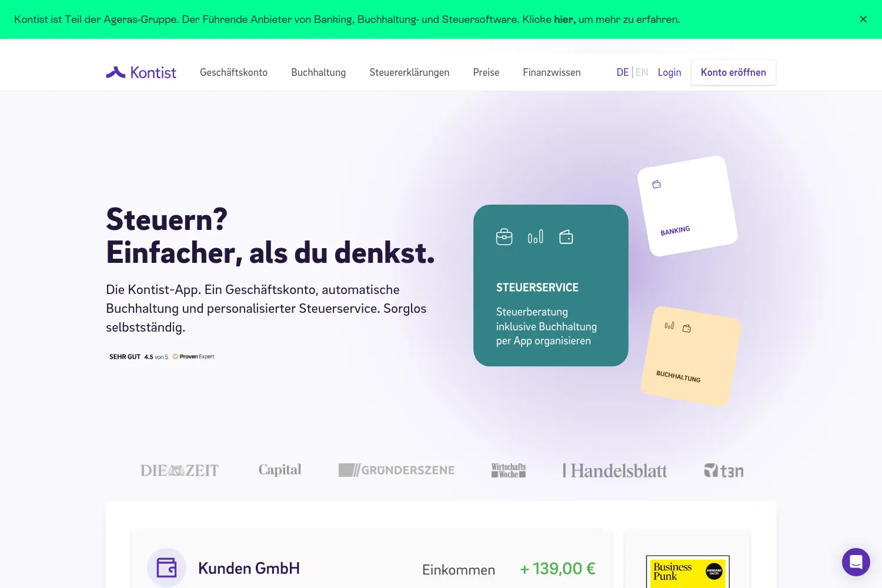Click the bar chart icon on Steuerservice card
882x588 pixels.
coord(536,237)
